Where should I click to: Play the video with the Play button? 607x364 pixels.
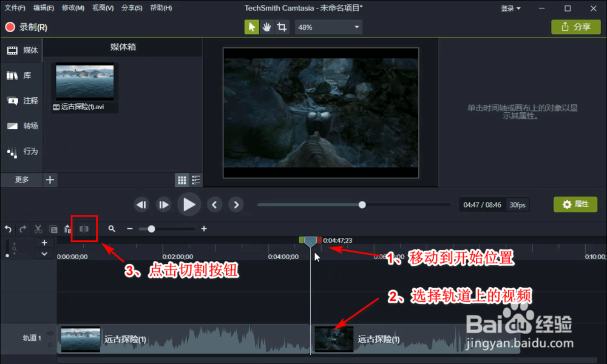pyautogui.click(x=189, y=204)
